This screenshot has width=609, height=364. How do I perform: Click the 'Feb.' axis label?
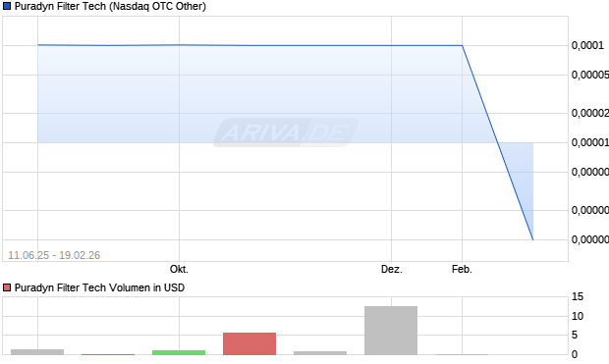462,269
